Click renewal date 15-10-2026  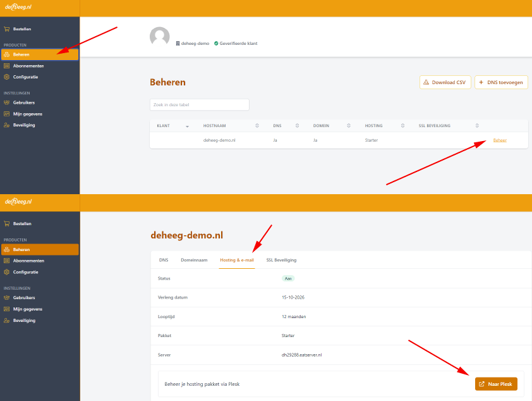293,297
